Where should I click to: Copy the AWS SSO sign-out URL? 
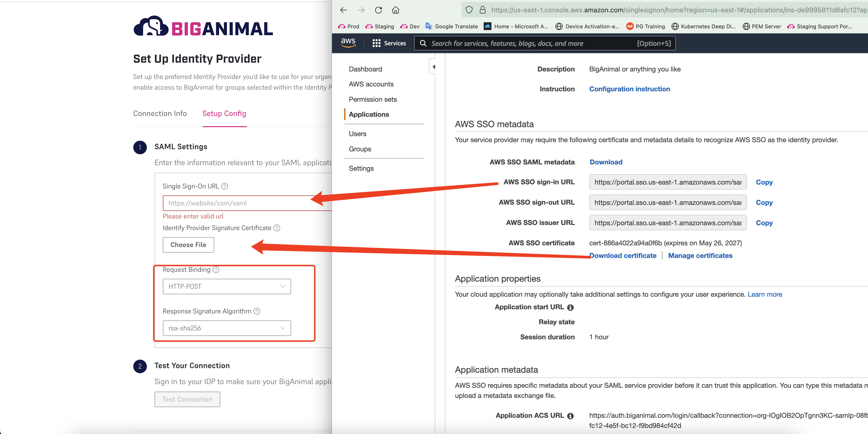764,202
